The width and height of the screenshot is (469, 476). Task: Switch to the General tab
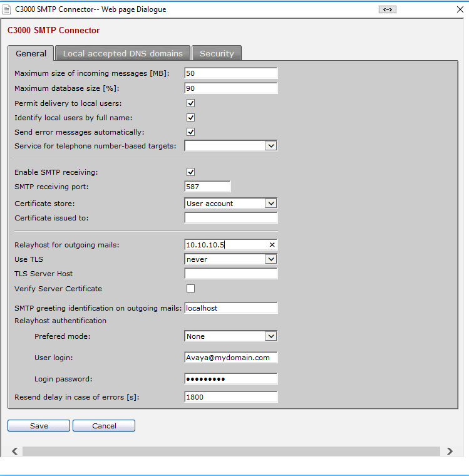click(31, 53)
